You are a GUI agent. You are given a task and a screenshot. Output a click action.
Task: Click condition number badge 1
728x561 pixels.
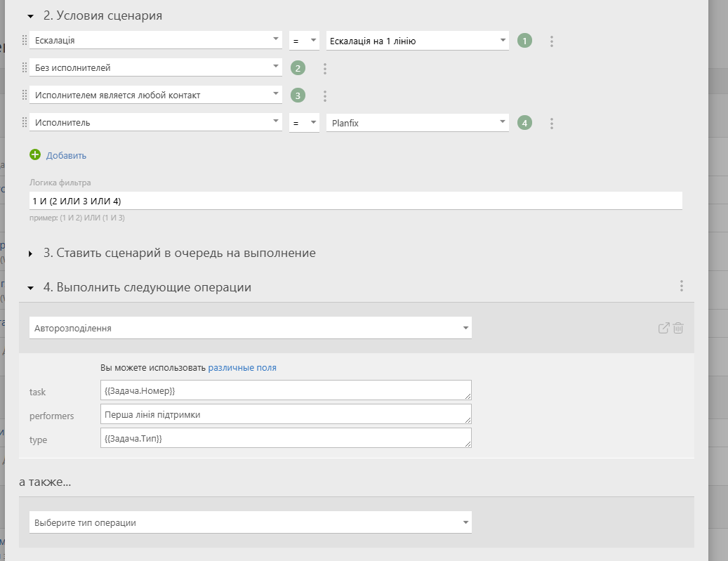(524, 41)
